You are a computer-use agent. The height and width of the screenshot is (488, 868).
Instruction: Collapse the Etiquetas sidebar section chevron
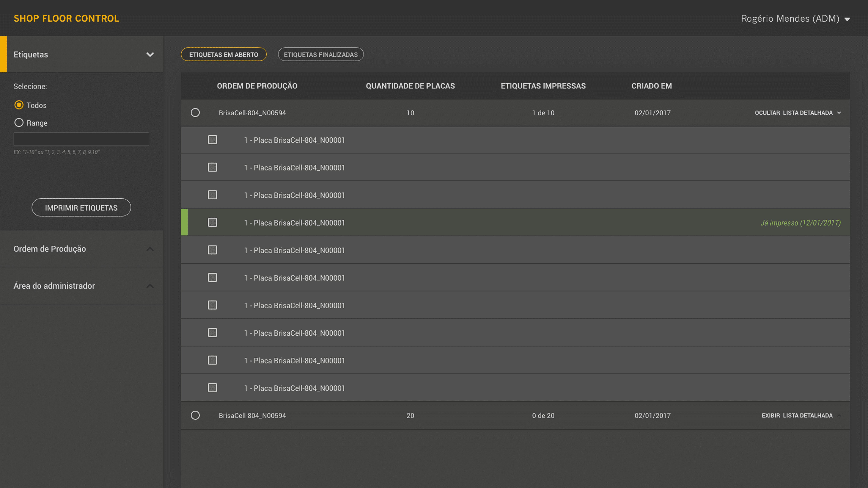click(150, 55)
